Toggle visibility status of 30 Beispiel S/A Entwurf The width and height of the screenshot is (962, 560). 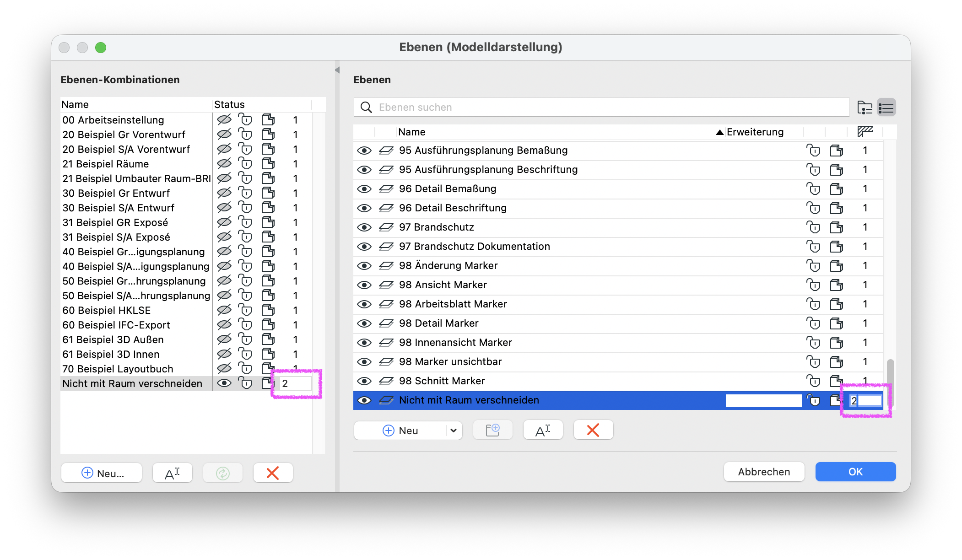coord(224,208)
